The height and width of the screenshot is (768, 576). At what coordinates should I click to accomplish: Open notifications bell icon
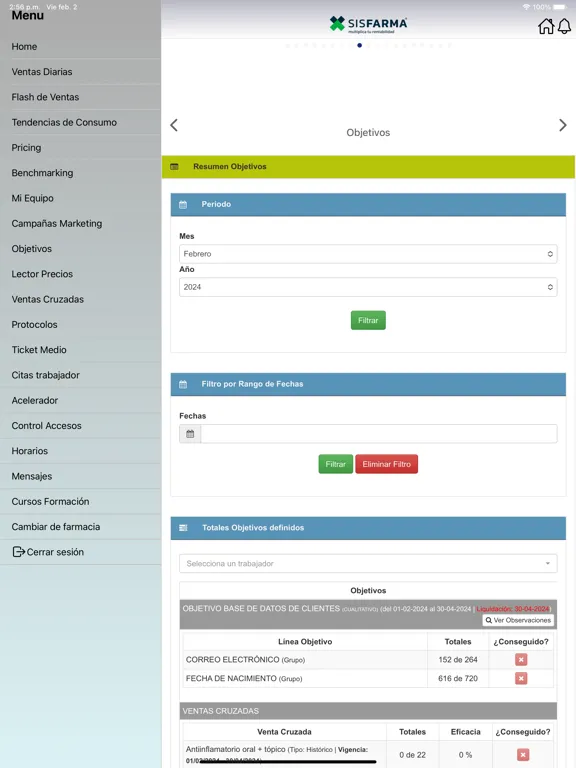pos(564,26)
